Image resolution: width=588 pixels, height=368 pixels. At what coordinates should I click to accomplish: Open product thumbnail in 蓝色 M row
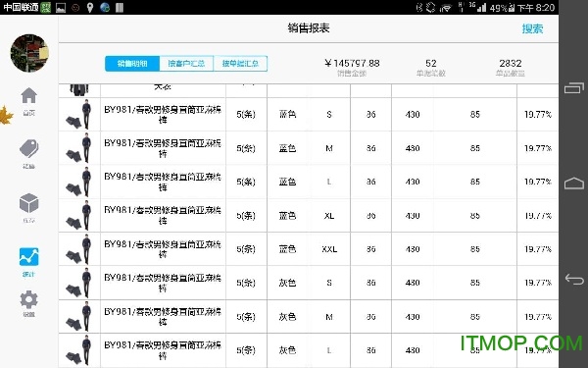click(x=79, y=148)
